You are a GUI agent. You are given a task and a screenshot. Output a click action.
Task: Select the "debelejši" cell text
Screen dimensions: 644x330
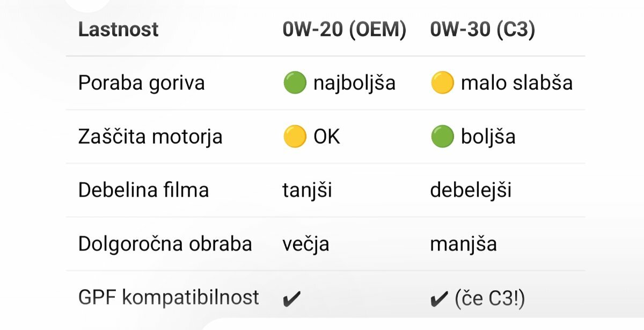tap(471, 190)
